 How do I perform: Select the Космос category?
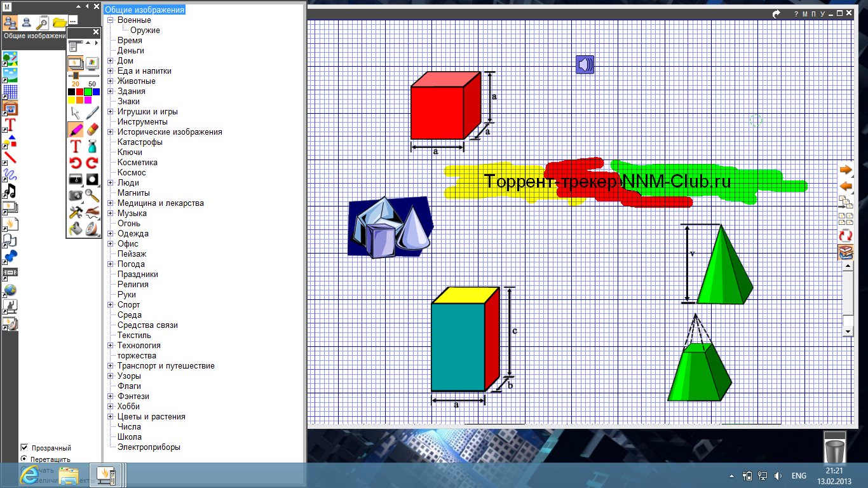pos(132,173)
